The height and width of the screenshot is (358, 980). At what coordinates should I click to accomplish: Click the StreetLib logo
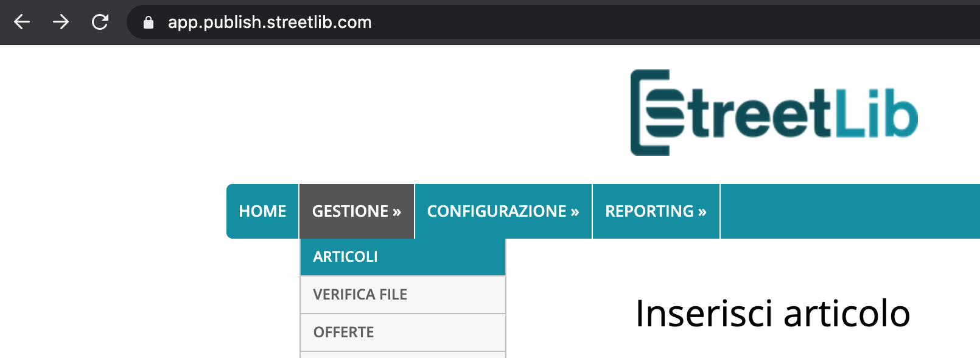coord(774,113)
